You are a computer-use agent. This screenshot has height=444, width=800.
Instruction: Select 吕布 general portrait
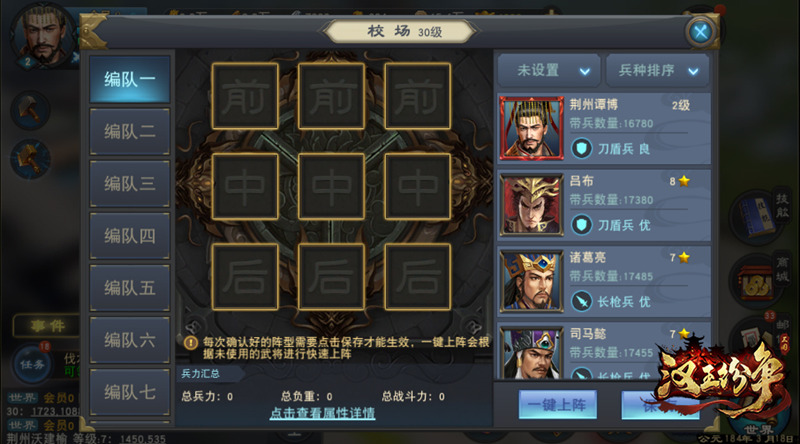coord(531,205)
